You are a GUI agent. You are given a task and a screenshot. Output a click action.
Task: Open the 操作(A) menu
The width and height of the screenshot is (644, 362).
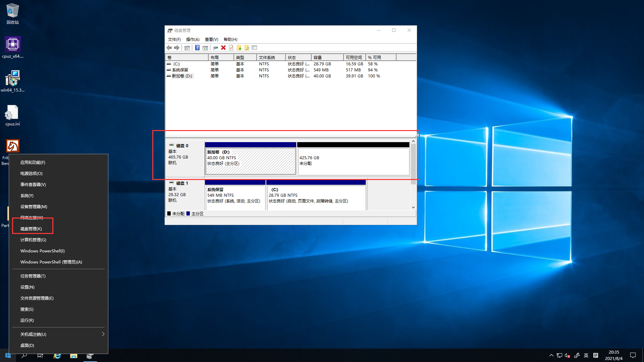coord(193,40)
